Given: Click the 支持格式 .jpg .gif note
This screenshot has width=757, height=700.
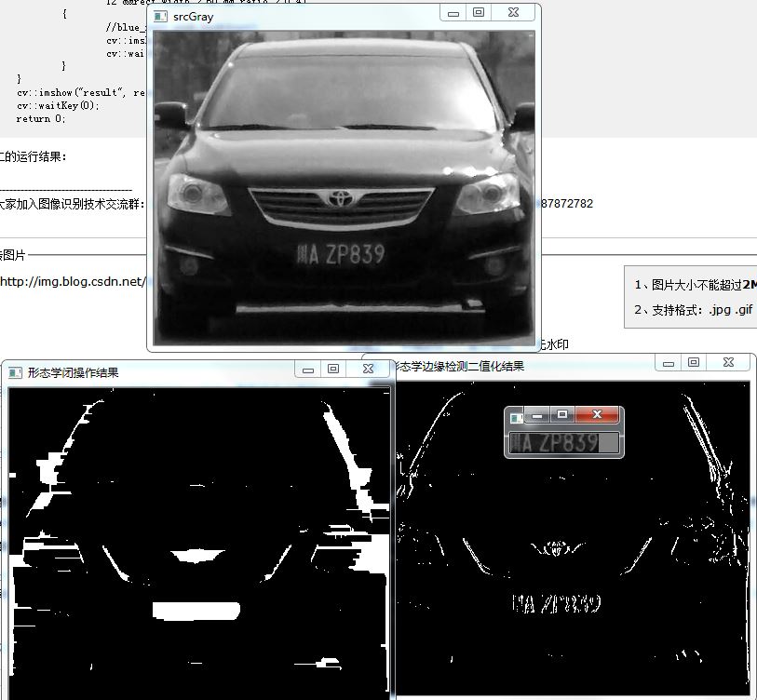Looking at the screenshot, I should [x=694, y=310].
